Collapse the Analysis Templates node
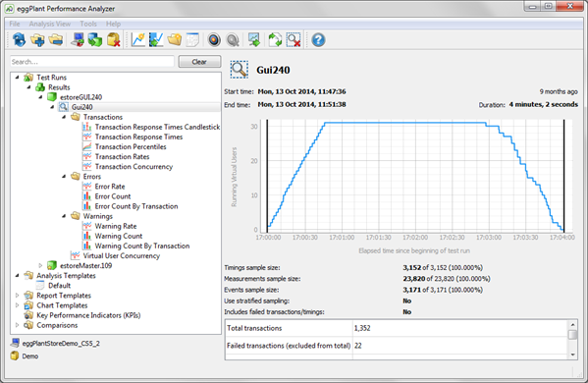This screenshot has width=588, height=383. (17, 275)
